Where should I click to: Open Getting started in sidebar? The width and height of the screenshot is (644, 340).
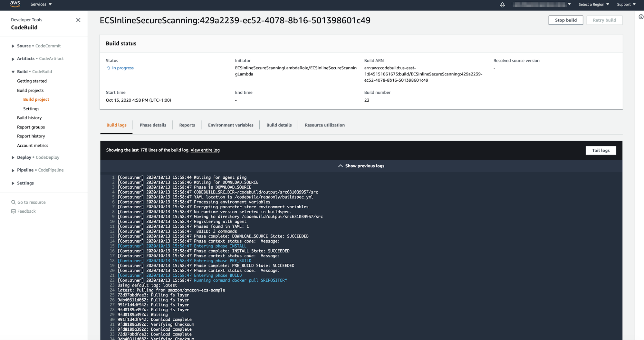click(x=32, y=81)
